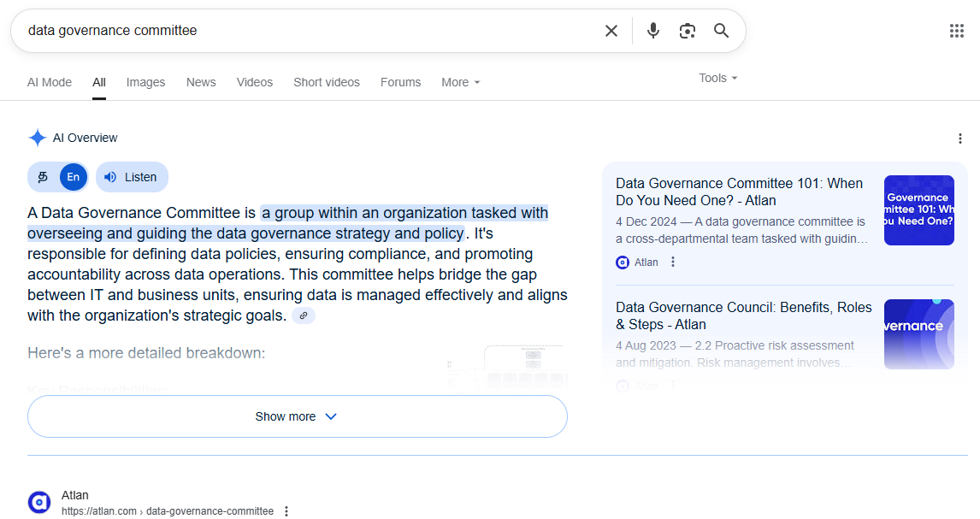Open three-dot menu beside atlan.com URL

pyautogui.click(x=286, y=511)
